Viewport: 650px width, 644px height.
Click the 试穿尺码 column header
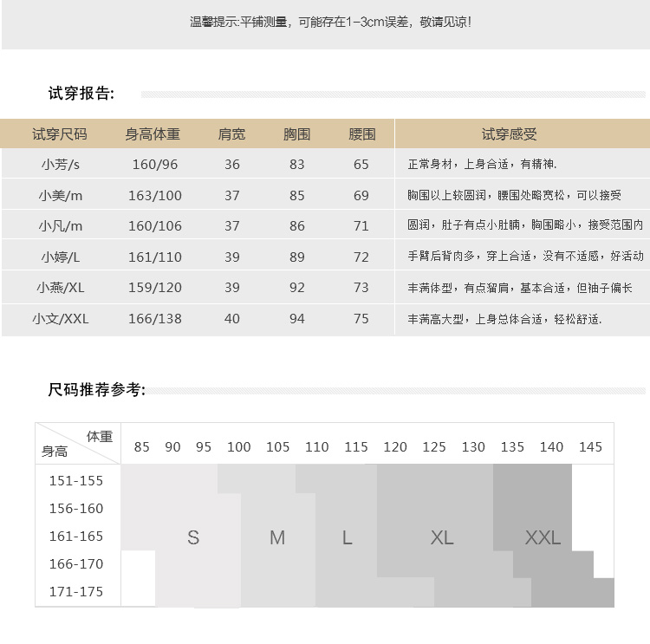pos(60,134)
